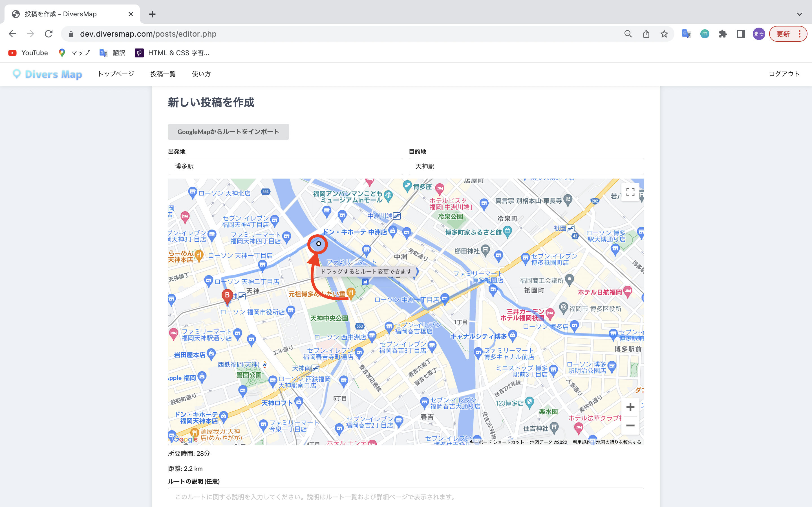The height and width of the screenshot is (507, 812).
Task: Zoom in on the map
Action: [x=630, y=407]
